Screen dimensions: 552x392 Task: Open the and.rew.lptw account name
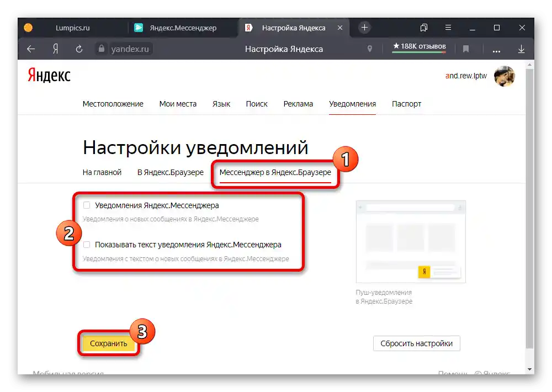(x=466, y=76)
